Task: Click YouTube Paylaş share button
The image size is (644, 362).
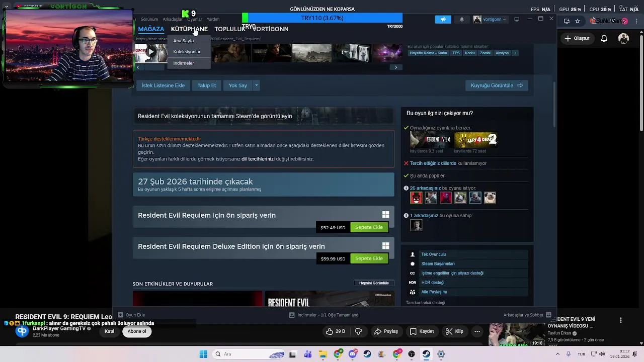Action: (386, 331)
